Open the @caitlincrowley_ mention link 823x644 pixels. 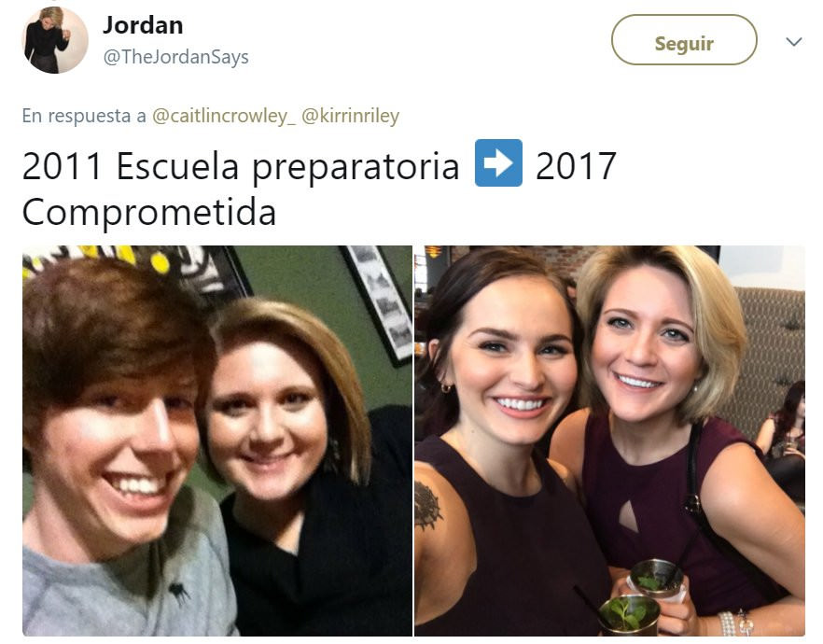pyautogui.click(x=224, y=116)
